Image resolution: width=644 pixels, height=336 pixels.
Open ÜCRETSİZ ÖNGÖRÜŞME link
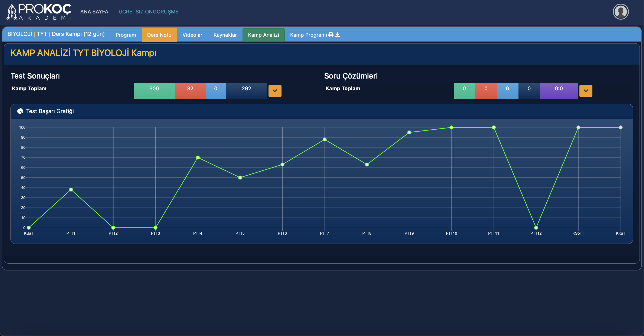(148, 12)
